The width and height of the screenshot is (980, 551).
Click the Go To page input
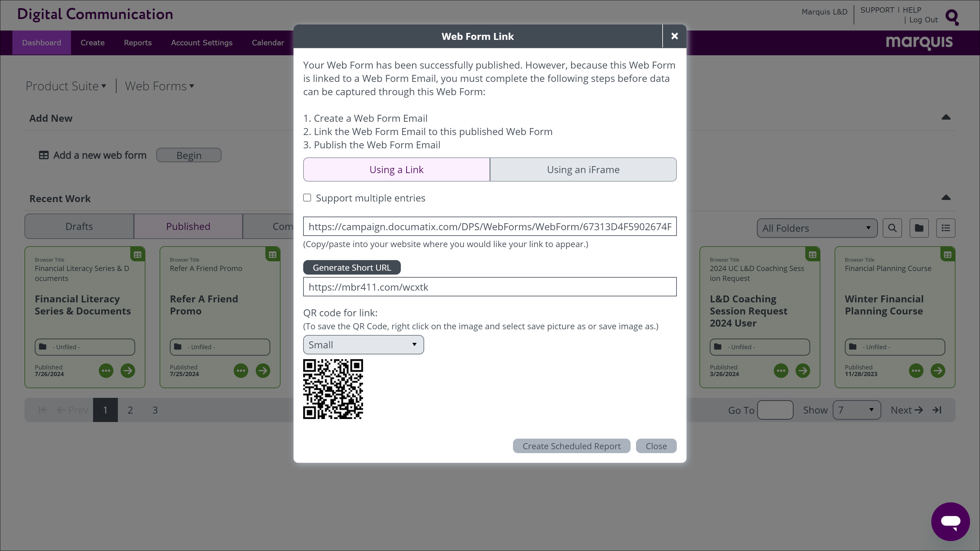[x=775, y=410]
